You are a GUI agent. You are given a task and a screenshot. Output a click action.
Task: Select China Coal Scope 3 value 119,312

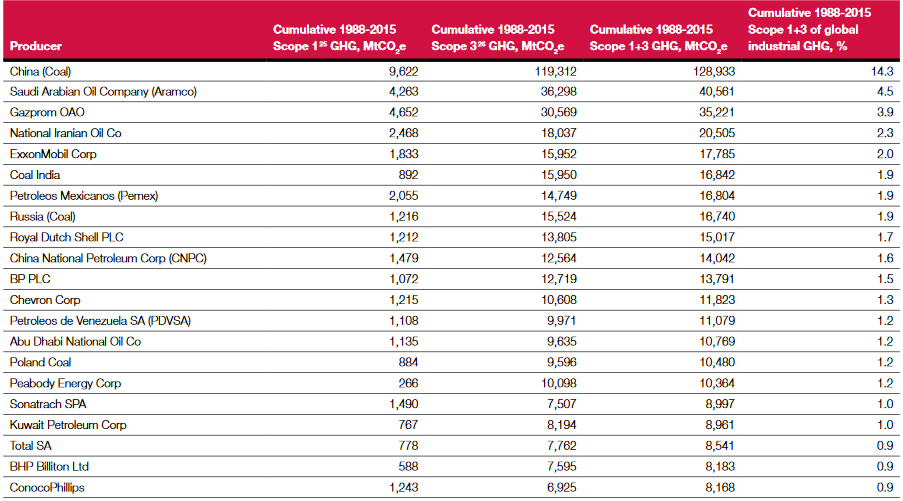(x=555, y=71)
